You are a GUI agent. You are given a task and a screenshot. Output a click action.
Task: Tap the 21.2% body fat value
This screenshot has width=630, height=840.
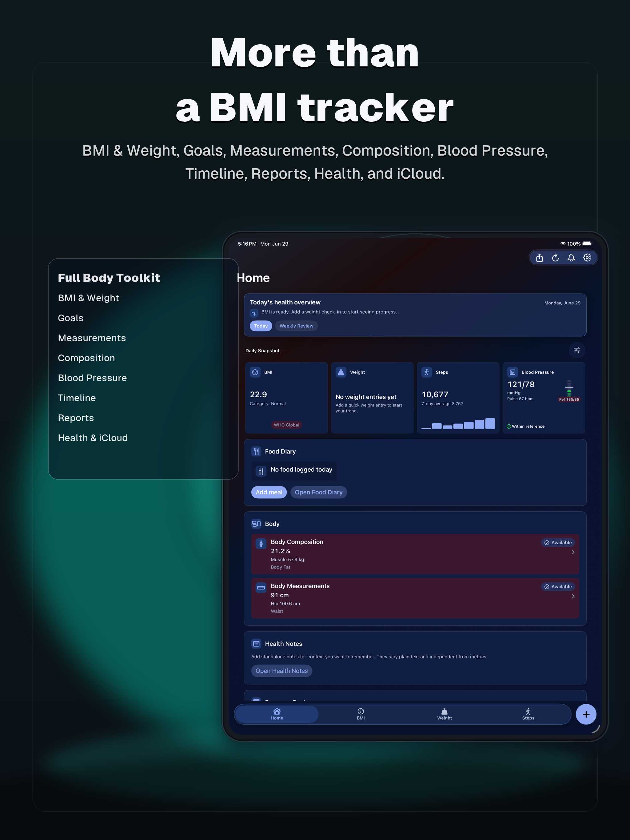click(281, 551)
